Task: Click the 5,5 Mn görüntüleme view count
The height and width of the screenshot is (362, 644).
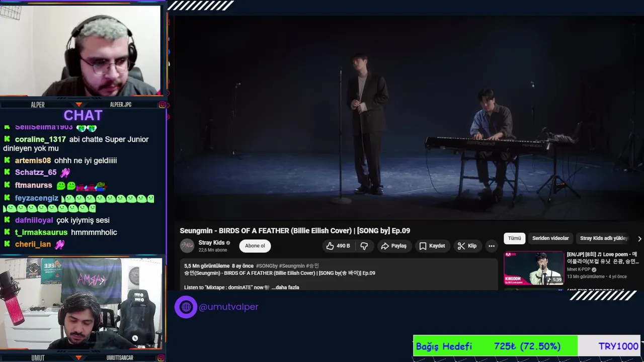Action: click(207, 266)
